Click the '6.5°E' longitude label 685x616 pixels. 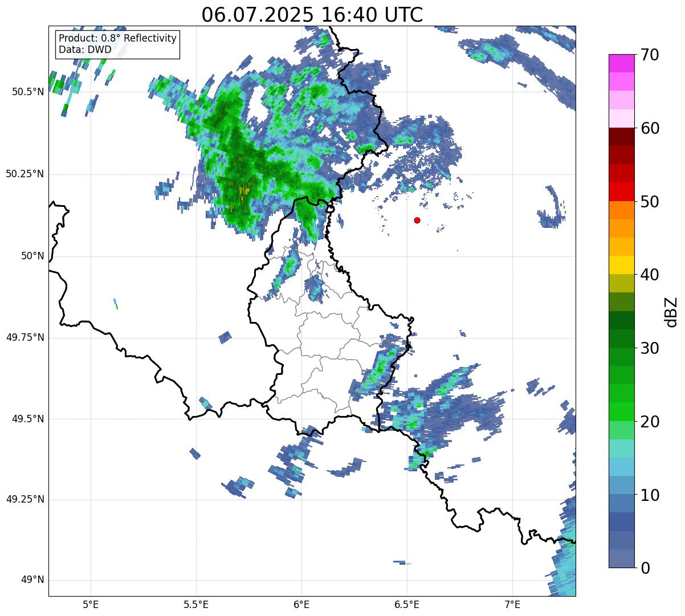point(407,604)
